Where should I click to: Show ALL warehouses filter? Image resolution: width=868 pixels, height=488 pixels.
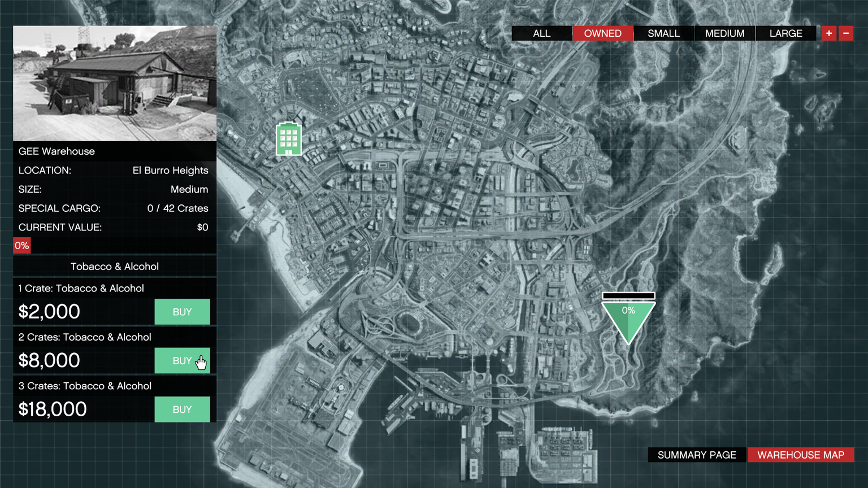pyautogui.click(x=541, y=33)
